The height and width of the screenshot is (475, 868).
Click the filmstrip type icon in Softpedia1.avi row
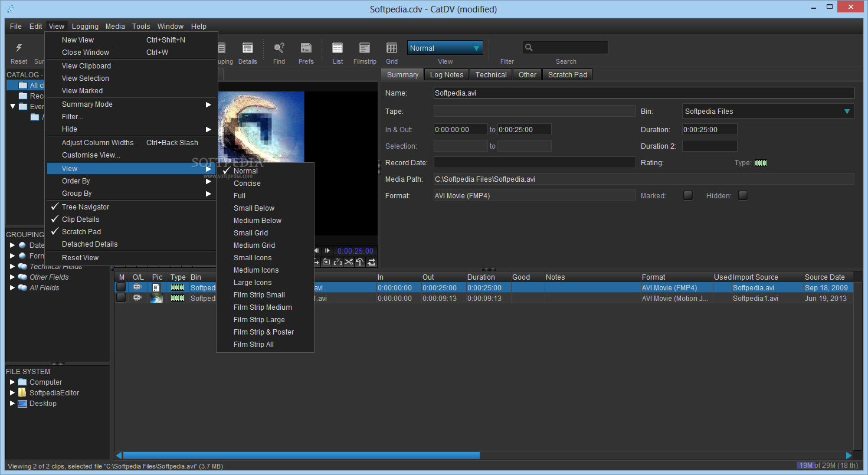(x=178, y=299)
